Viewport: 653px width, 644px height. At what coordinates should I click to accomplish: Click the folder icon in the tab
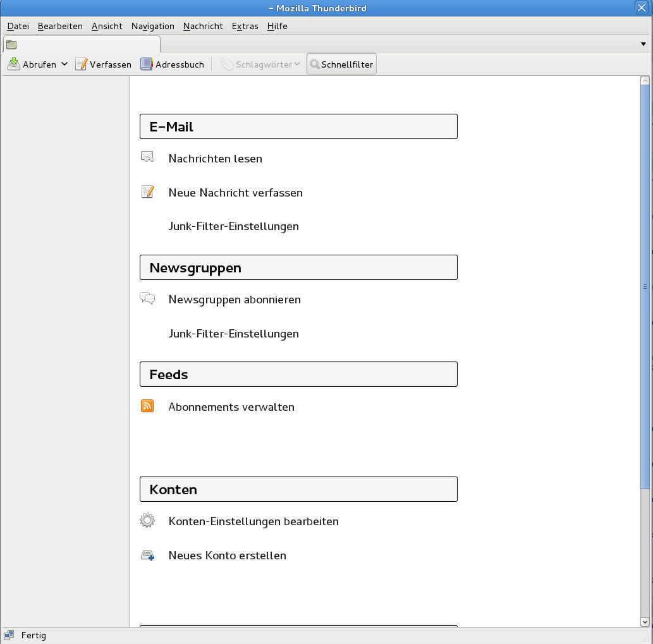click(x=11, y=44)
